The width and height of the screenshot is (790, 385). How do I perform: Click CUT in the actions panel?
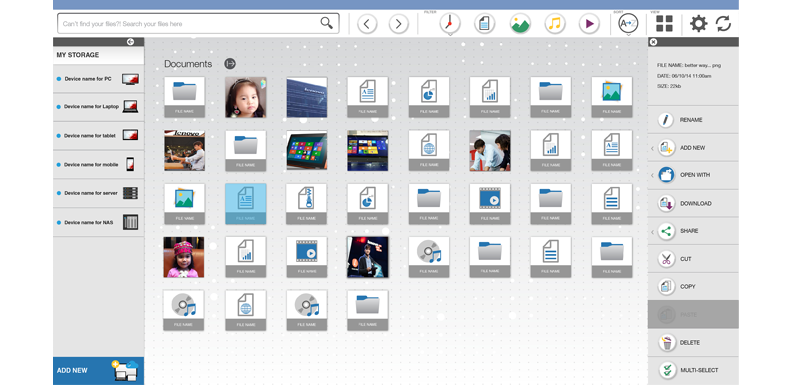693,259
